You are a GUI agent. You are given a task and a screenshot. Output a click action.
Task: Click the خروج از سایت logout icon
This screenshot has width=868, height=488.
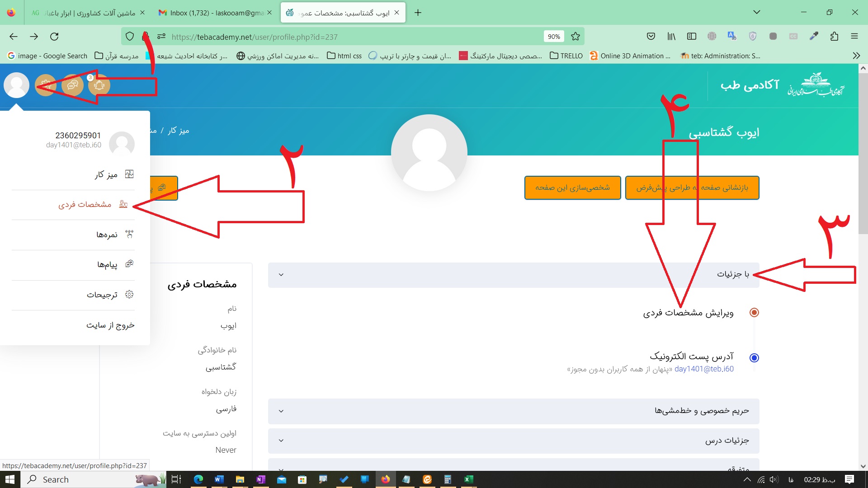pyautogui.click(x=110, y=325)
